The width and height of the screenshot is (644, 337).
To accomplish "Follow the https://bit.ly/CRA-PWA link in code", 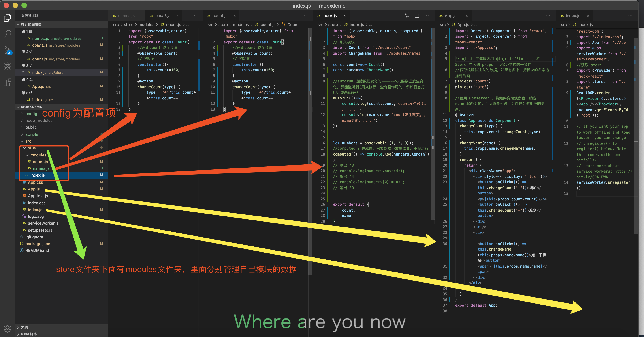I will (604, 174).
